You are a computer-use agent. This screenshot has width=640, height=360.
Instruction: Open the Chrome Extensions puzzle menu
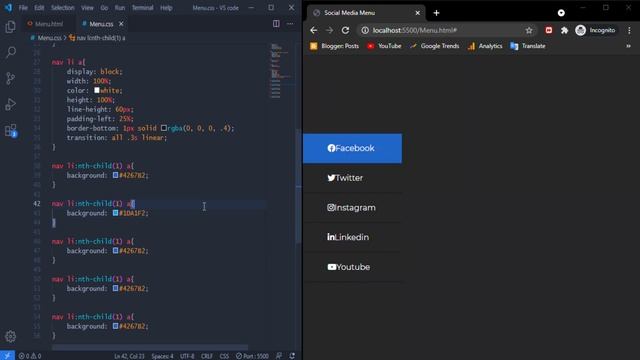[564, 30]
